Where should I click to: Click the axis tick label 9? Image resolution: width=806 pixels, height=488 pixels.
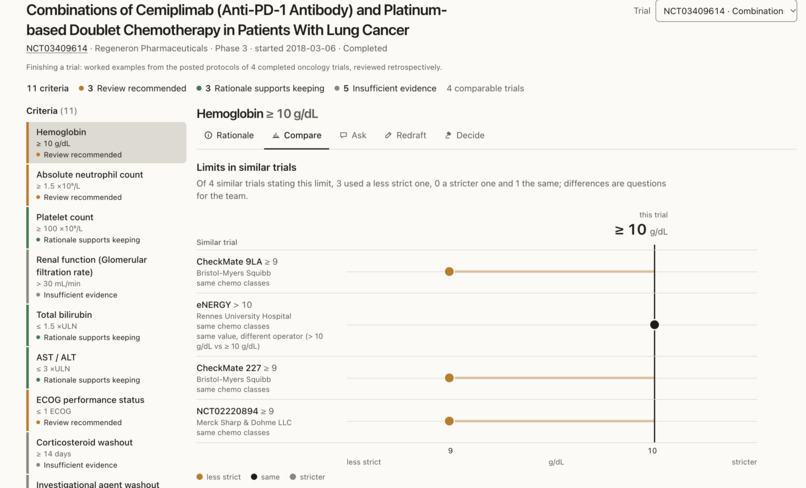(450, 450)
